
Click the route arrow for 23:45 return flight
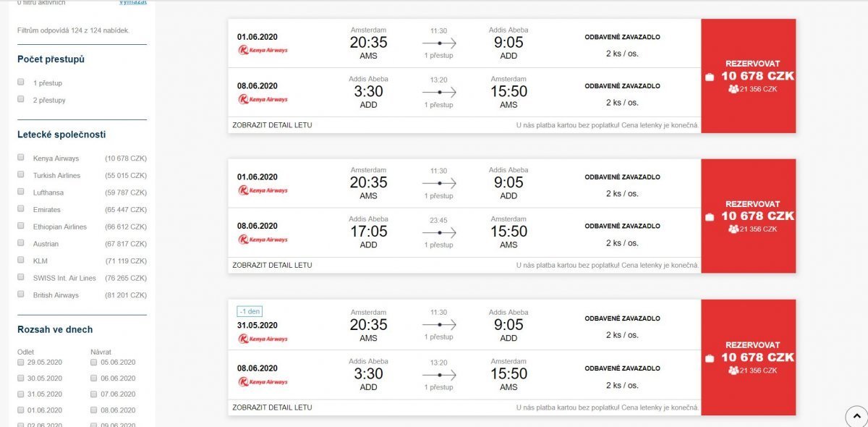coord(439,233)
